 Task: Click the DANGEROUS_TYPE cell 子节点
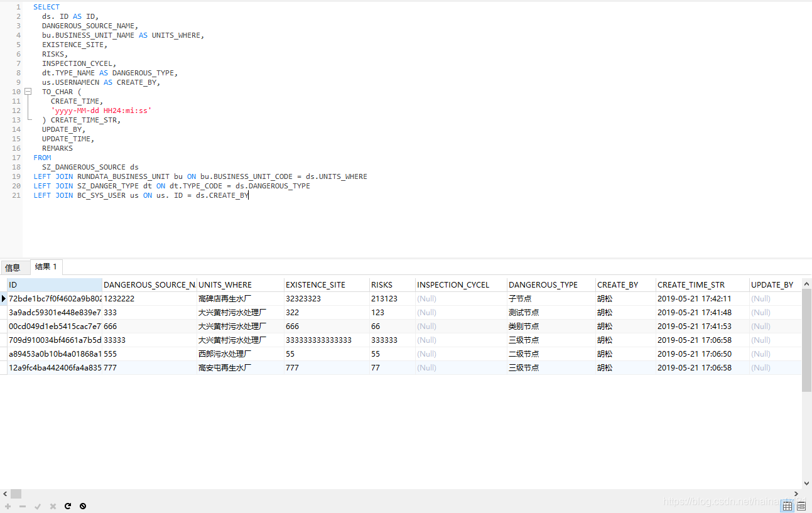click(x=551, y=298)
